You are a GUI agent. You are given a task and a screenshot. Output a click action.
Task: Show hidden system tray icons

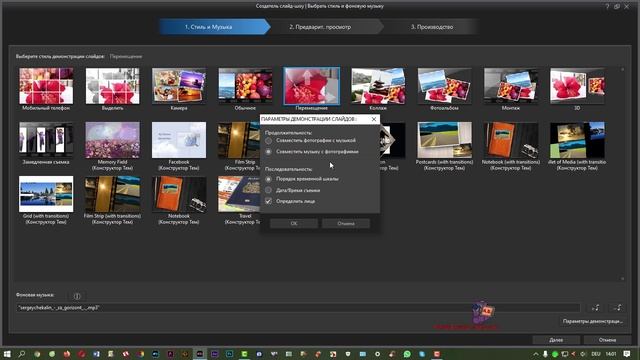(x=536, y=354)
